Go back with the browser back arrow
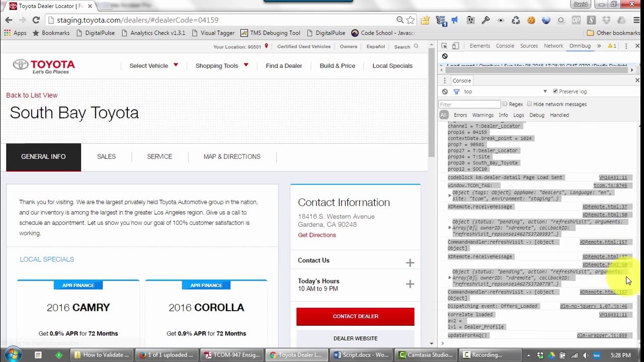This screenshot has height=362, width=644. 9,20
